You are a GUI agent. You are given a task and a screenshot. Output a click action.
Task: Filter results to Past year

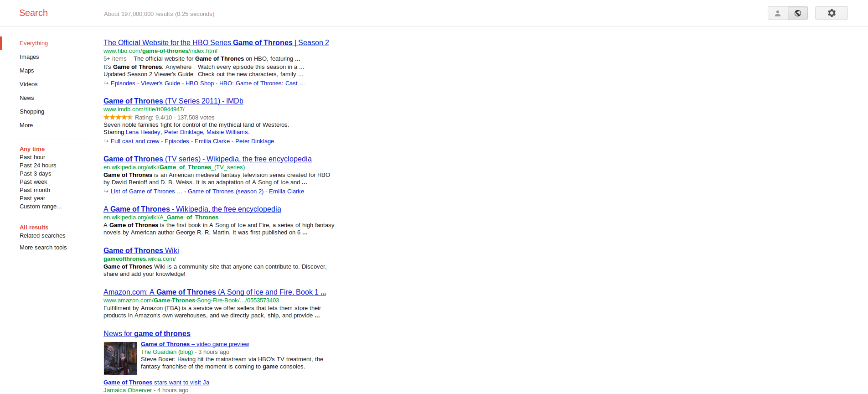32,198
